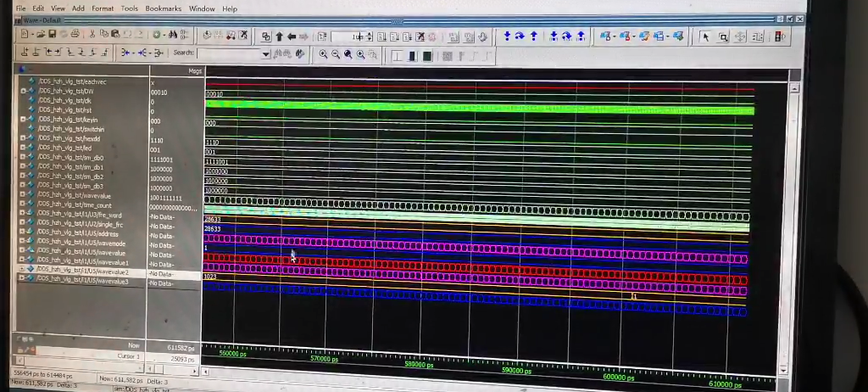Click the Step Over curved arrow icon

(x=520, y=36)
